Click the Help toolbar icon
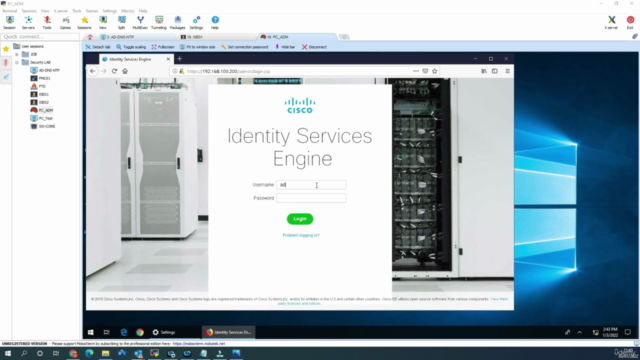Image resolution: width=640 pixels, height=360 pixels. point(215,22)
